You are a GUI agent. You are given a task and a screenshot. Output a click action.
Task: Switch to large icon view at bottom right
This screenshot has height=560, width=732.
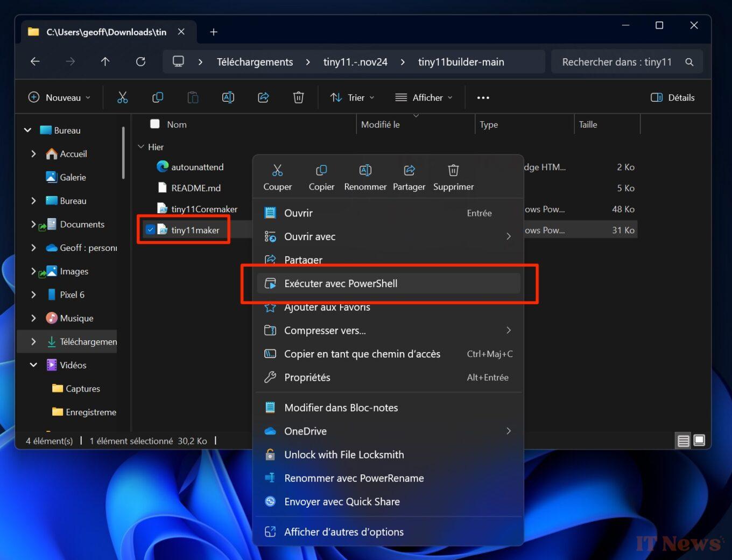[699, 440]
